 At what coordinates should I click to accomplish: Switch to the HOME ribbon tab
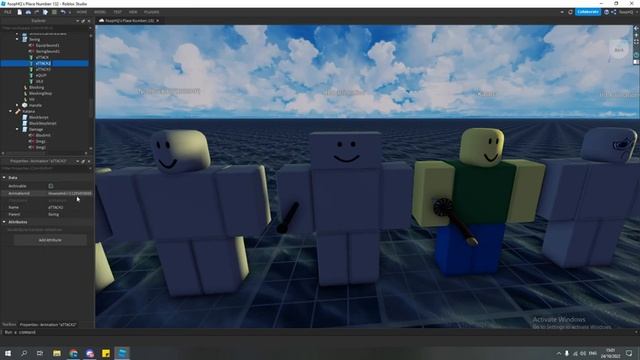(x=82, y=12)
